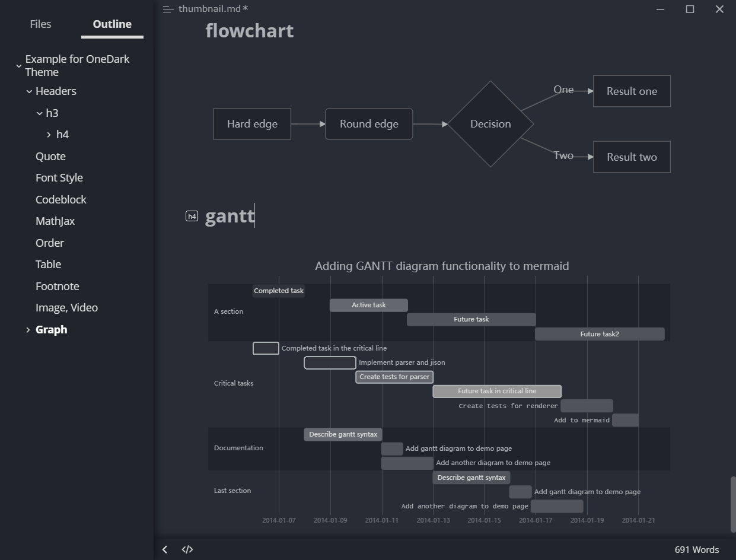The image size is (736, 560).
Task: Click the h4 heading level badge
Action: pos(192,217)
